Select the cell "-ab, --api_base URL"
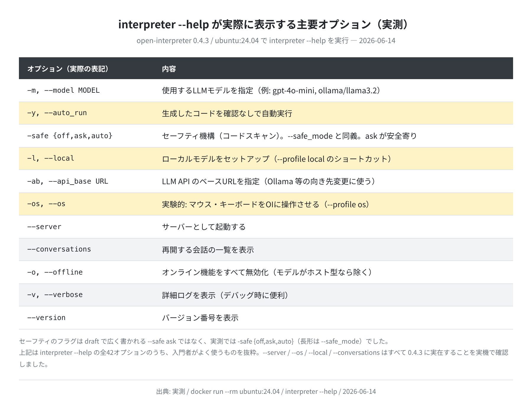Image resolution: width=532 pixels, height=408 pixels. (68, 181)
